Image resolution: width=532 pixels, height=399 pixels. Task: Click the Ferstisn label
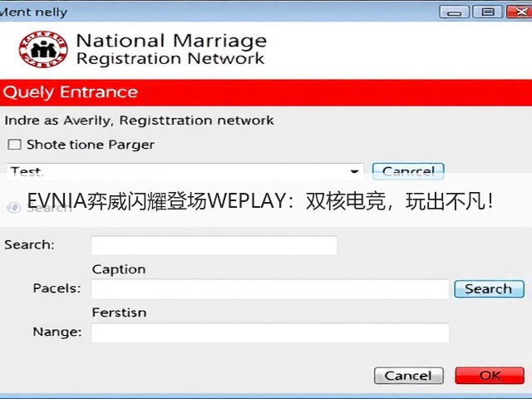coord(119,313)
